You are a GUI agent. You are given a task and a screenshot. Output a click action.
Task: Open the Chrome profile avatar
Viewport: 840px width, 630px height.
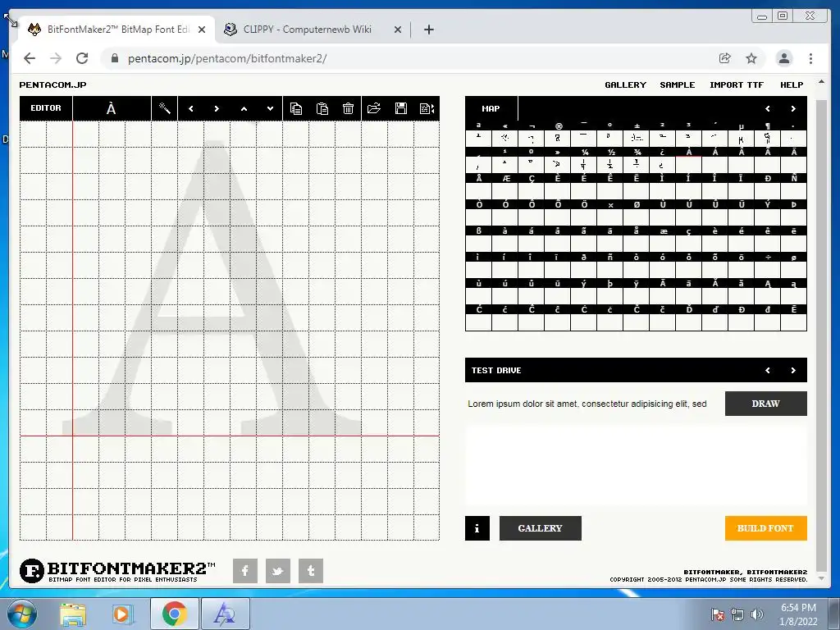coord(783,58)
